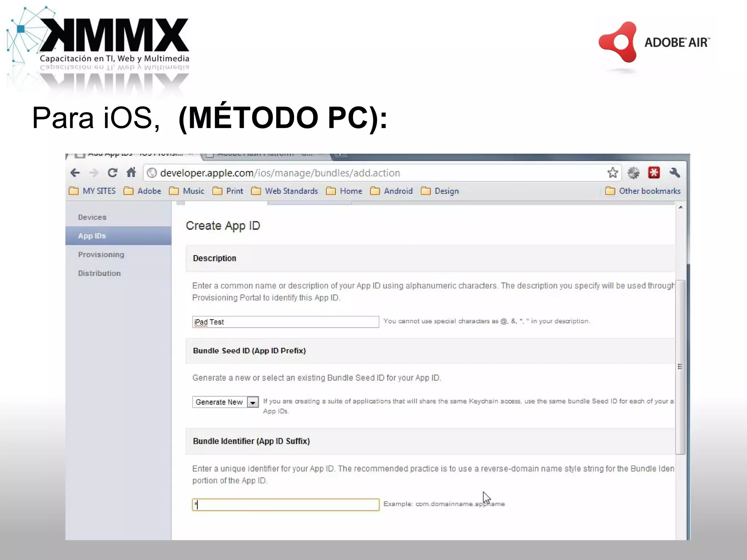Open Android bookmark folder

(x=391, y=191)
